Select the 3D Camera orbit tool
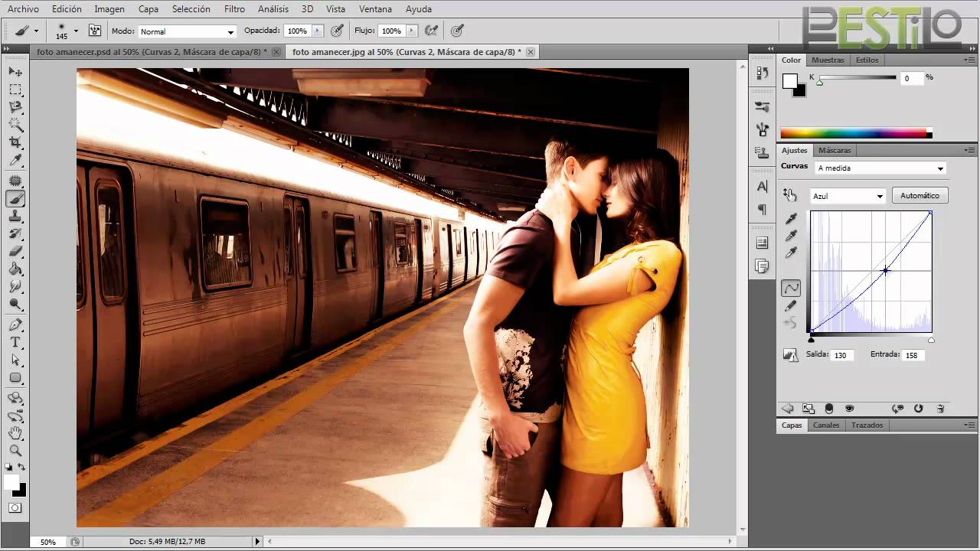The width and height of the screenshot is (980, 551). pyautogui.click(x=15, y=416)
